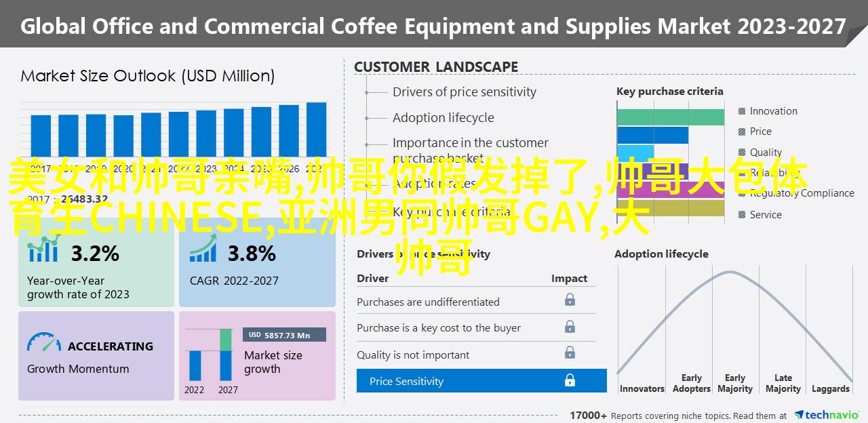Image resolution: width=868 pixels, height=423 pixels.
Task: Click the 17000+ reports text in footer
Action: coord(679,416)
